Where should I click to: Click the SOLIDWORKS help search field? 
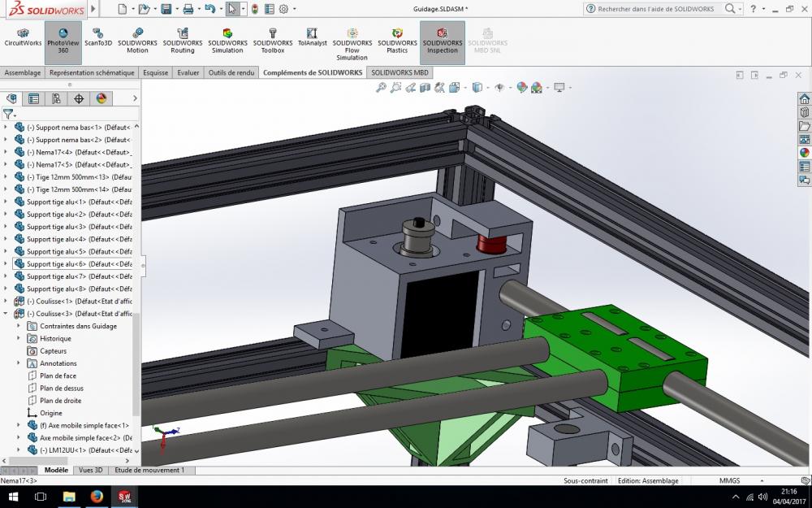(x=656, y=9)
